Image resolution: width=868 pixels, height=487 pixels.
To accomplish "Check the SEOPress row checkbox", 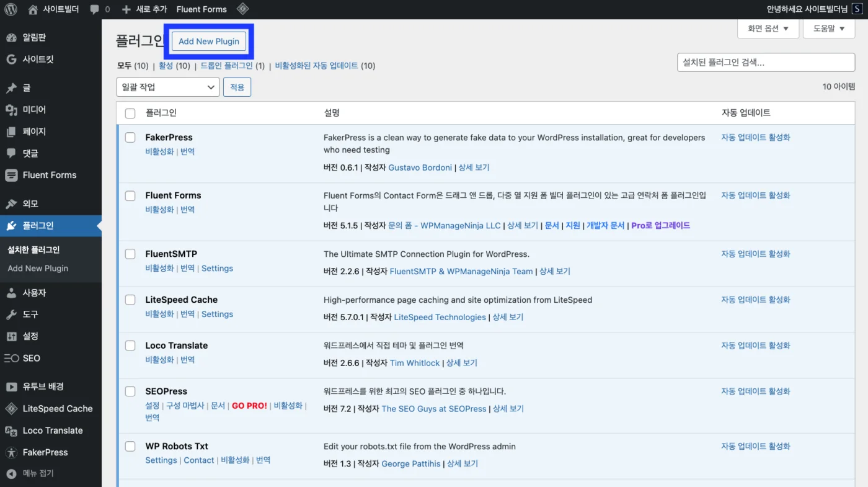I will coord(130,391).
